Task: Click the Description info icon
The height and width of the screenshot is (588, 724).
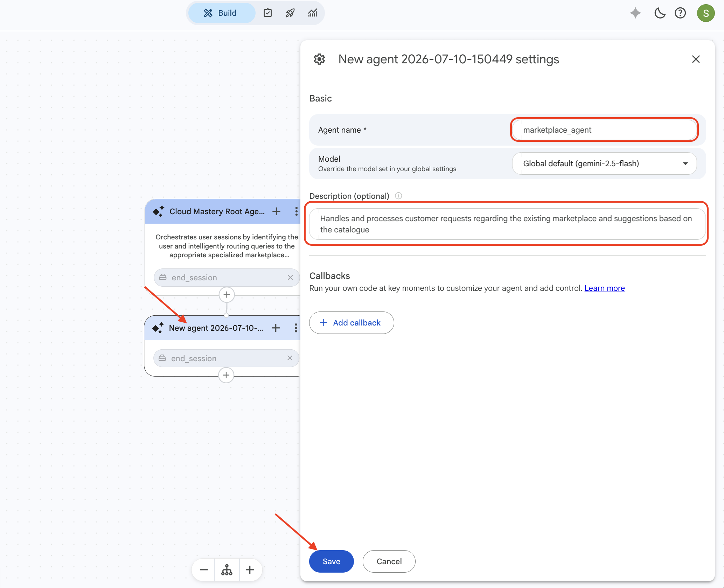Action: coord(398,196)
